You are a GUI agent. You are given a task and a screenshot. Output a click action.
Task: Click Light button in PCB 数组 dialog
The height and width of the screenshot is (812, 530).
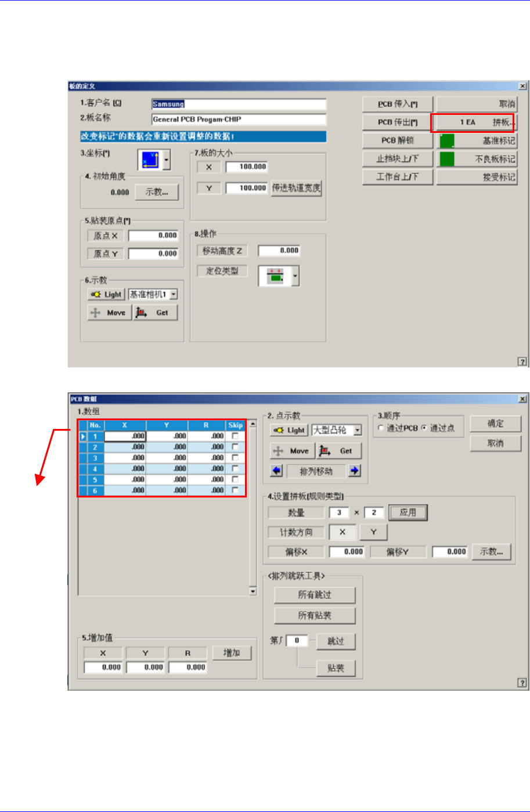pos(289,430)
